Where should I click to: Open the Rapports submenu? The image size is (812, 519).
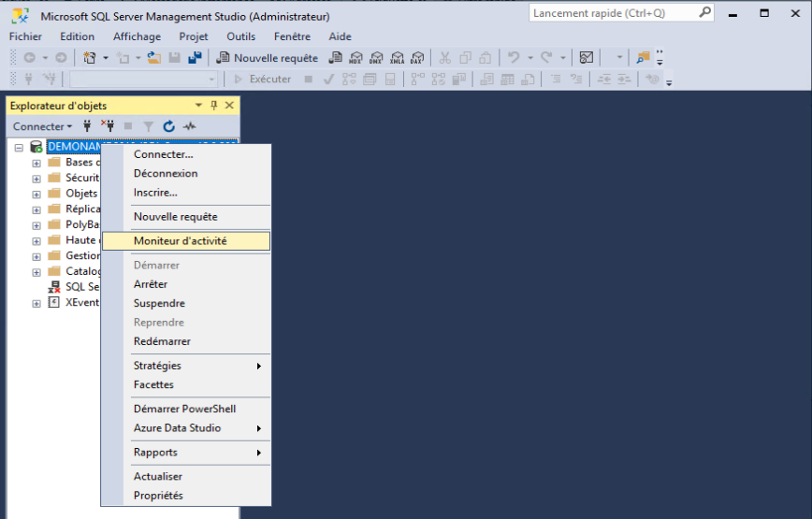[186, 453]
